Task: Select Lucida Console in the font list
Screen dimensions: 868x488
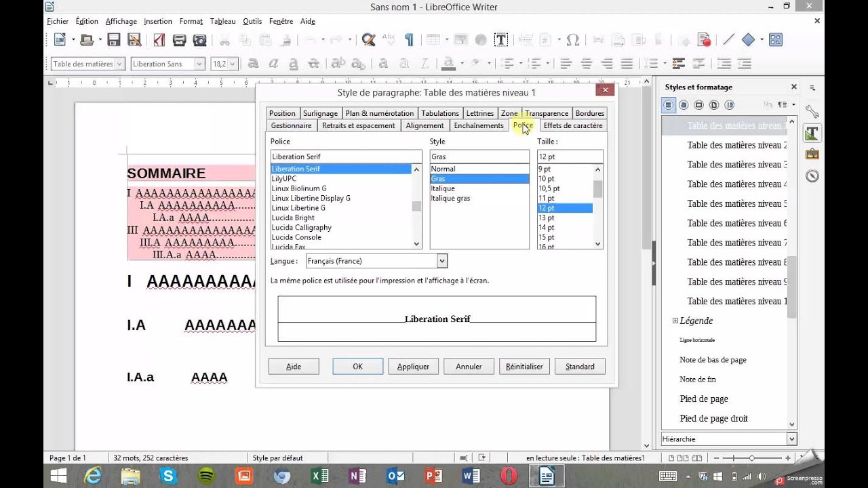Action: click(296, 237)
